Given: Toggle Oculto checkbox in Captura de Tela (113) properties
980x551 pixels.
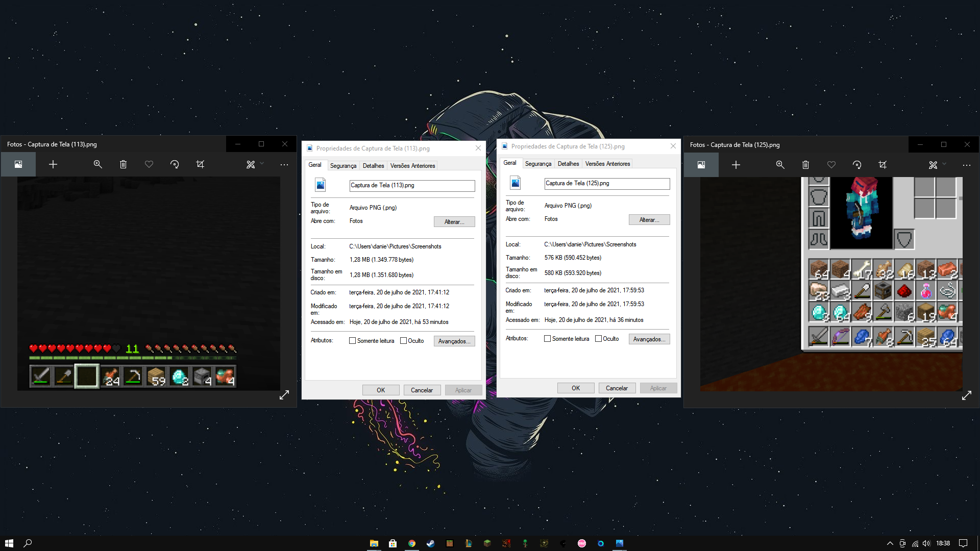Looking at the screenshot, I should [x=403, y=341].
